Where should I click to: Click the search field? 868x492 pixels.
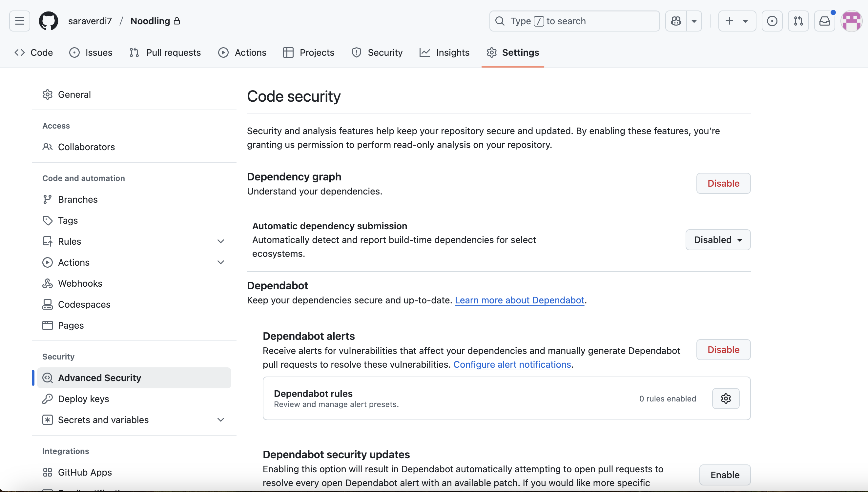pyautogui.click(x=574, y=21)
